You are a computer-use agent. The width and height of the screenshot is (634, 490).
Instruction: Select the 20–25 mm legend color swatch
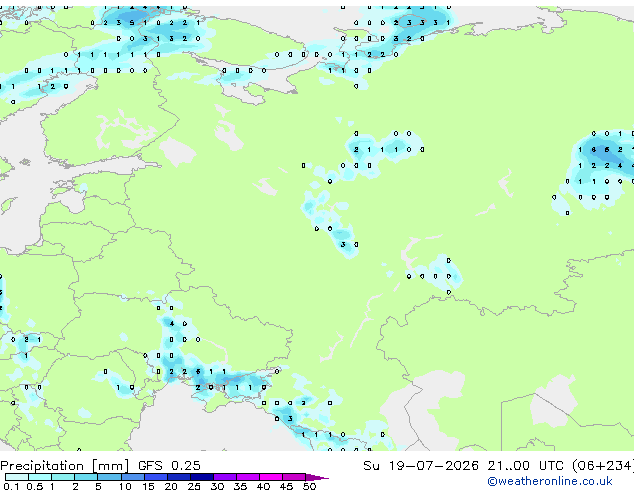[178, 477]
